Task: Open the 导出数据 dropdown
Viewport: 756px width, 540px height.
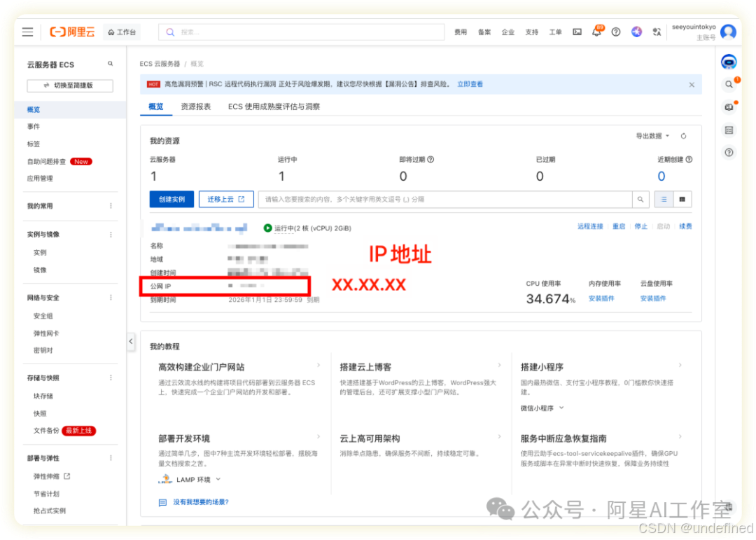Action: (652, 136)
